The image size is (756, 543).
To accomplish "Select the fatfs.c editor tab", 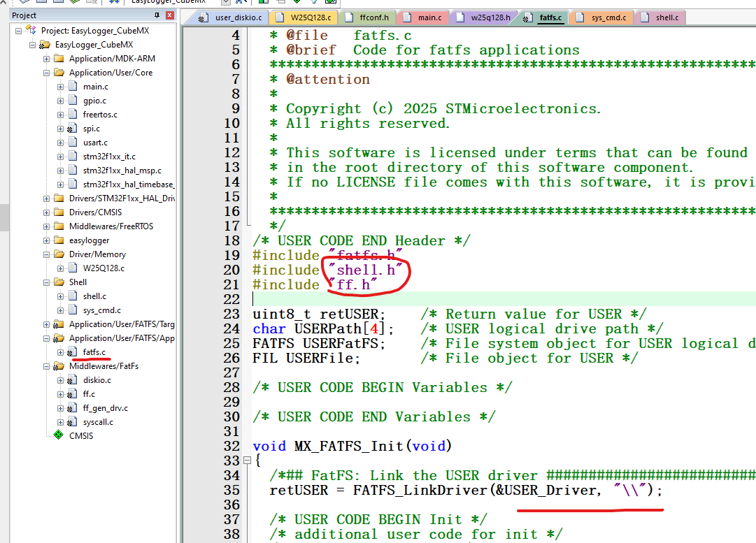I will [545, 18].
